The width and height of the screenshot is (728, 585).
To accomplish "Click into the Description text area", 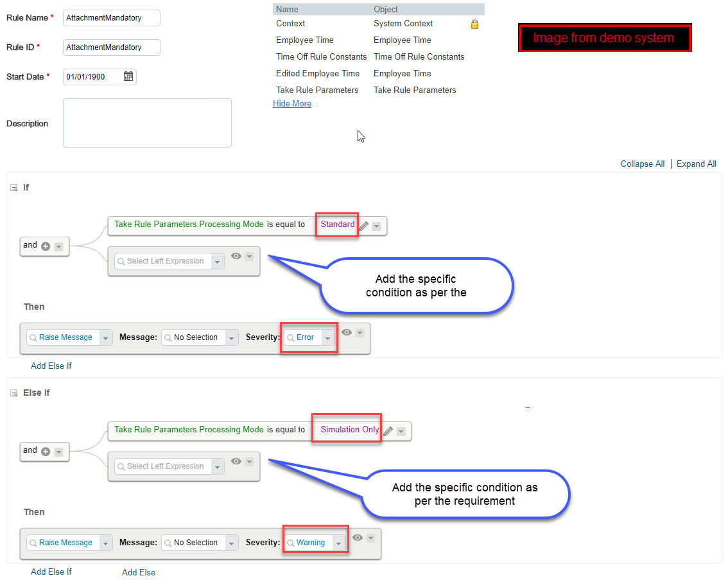I will pyautogui.click(x=147, y=123).
